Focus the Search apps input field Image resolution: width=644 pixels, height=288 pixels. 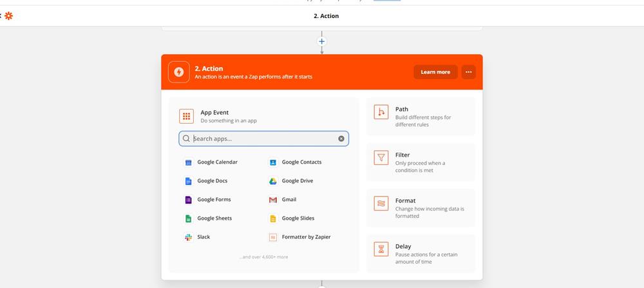pyautogui.click(x=263, y=139)
